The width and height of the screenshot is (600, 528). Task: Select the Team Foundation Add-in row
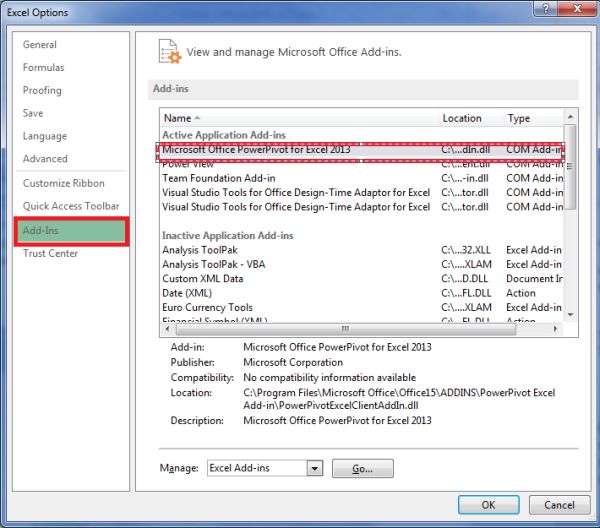tap(361, 178)
